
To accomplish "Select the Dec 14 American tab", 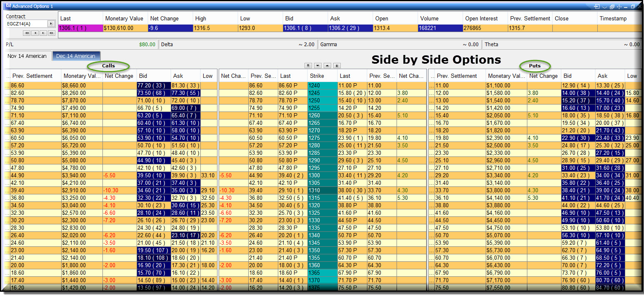I will [76, 56].
